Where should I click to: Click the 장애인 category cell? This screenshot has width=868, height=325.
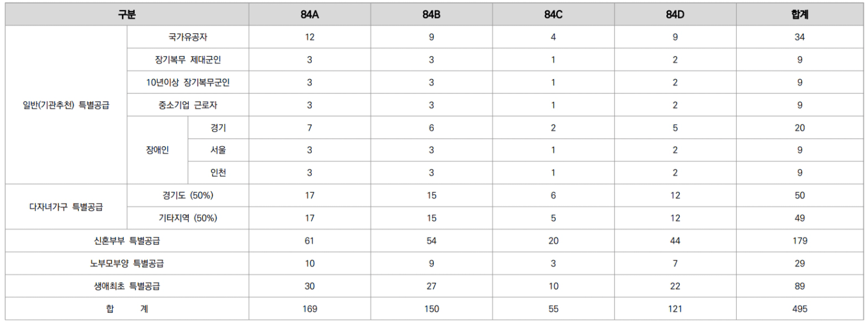pos(157,150)
